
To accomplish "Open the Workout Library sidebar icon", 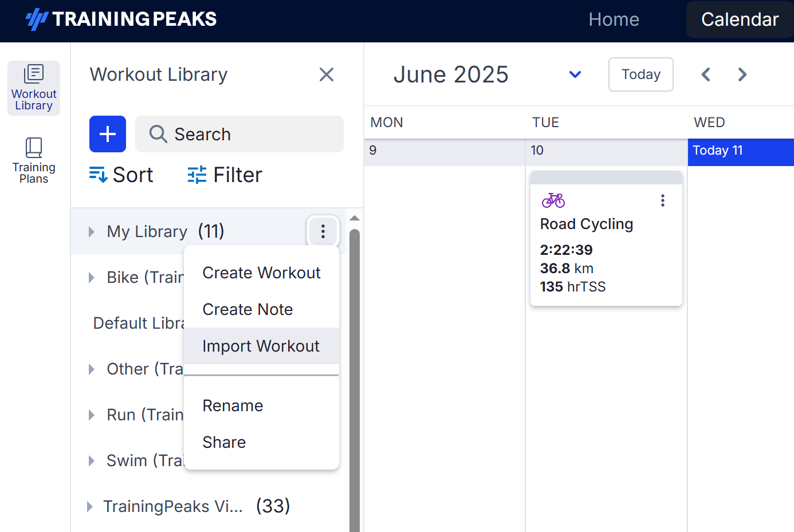I will tap(34, 88).
